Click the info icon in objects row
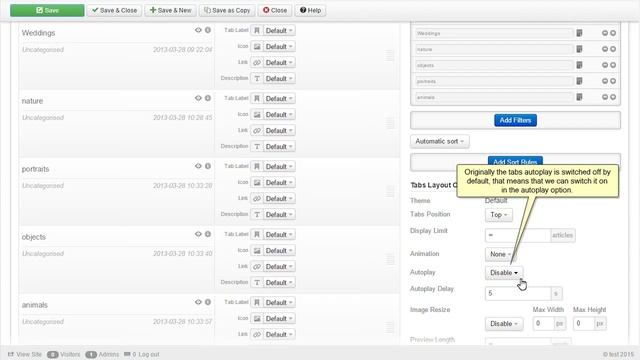 pos(208,234)
